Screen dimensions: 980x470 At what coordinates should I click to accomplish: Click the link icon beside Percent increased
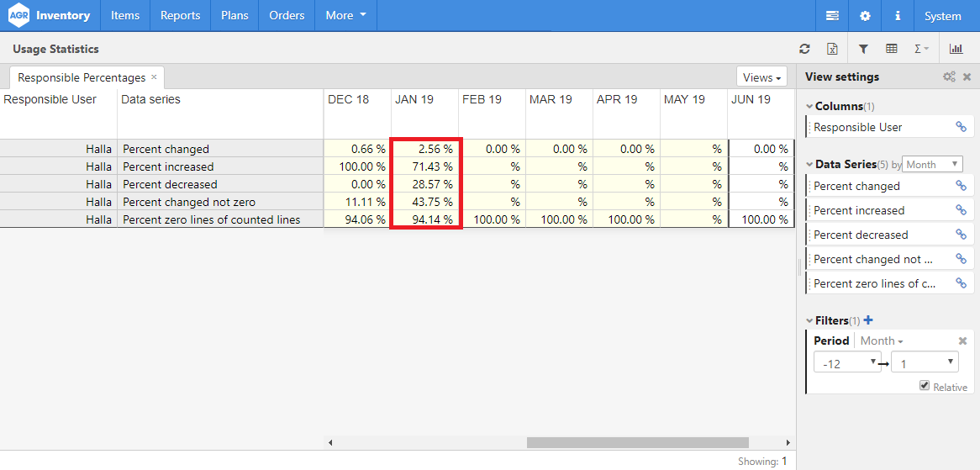[x=961, y=210]
